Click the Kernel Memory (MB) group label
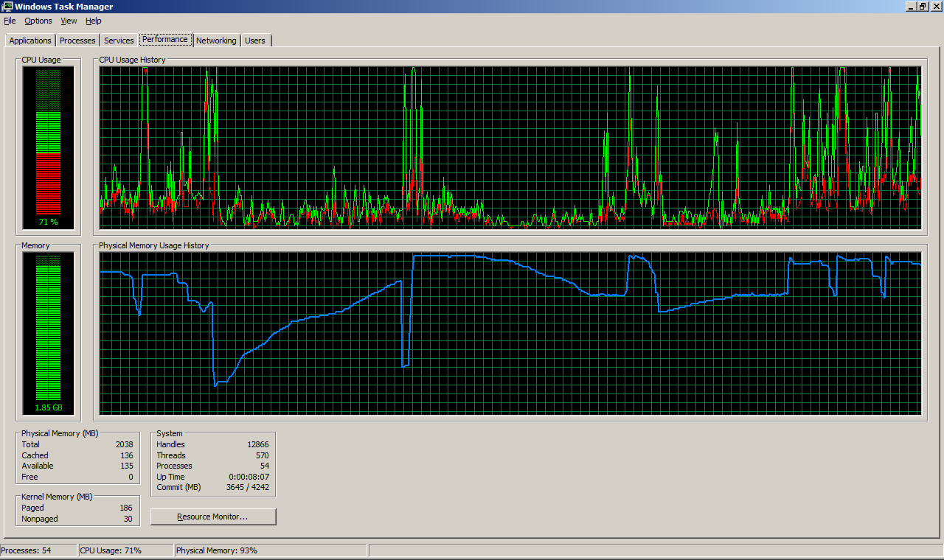 pos(58,497)
